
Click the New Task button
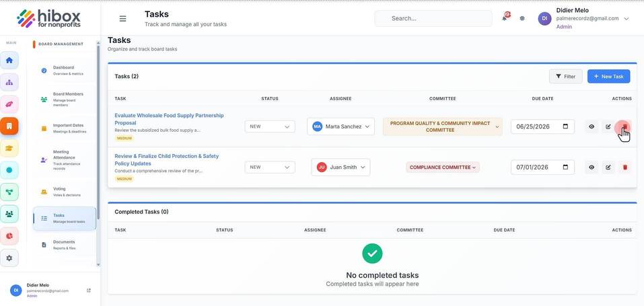tap(609, 77)
